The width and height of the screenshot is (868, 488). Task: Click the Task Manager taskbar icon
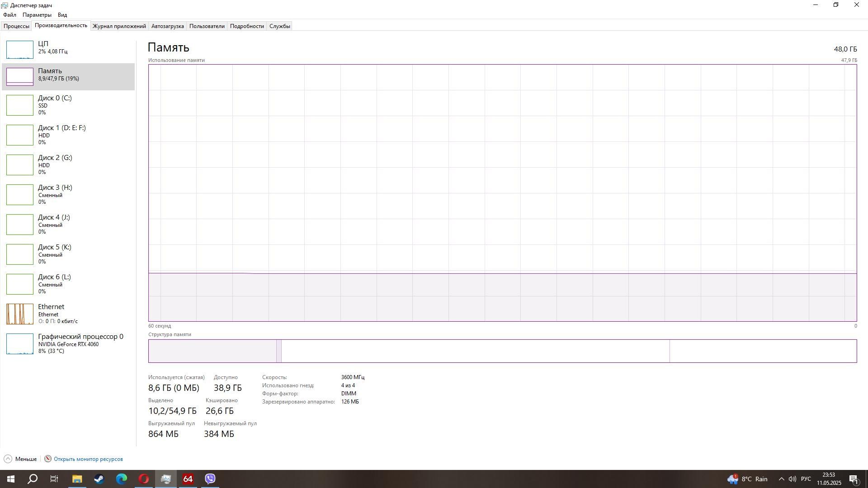tap(165, 479)
